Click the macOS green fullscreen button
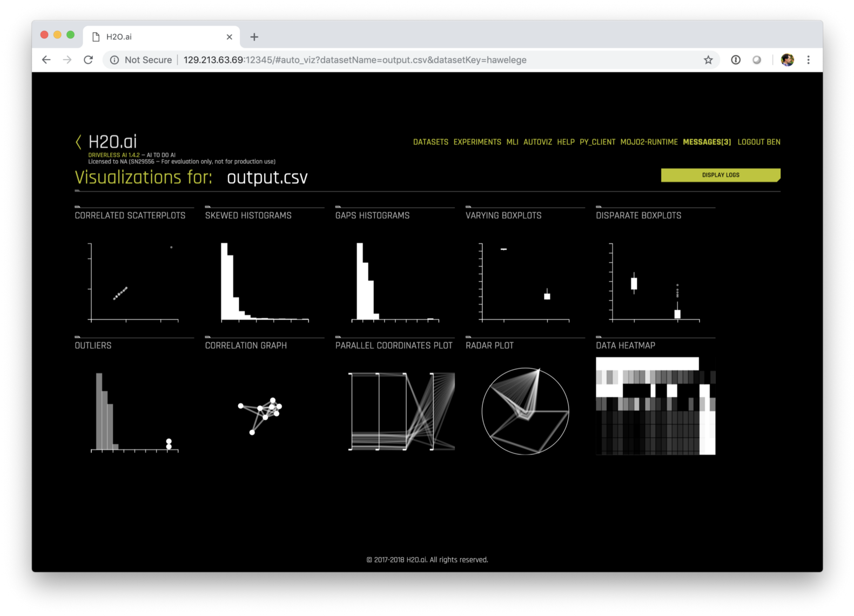 tap(70, 35)
